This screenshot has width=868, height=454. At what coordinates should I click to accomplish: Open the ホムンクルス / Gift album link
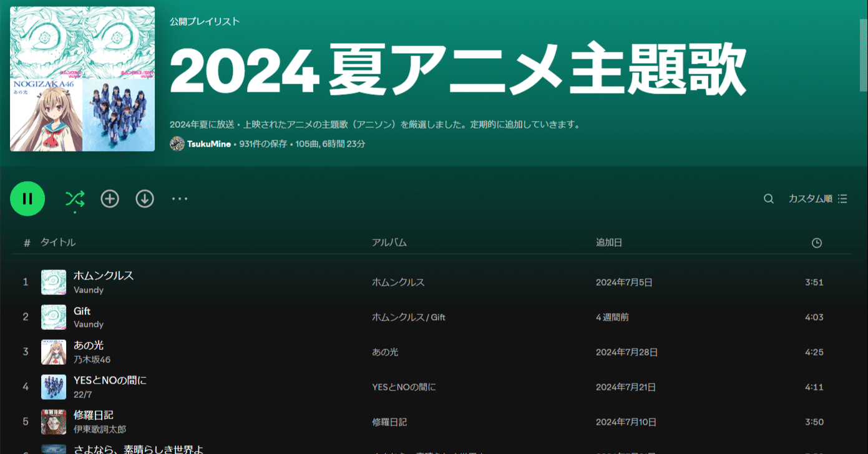pyautogui.click(x=409, y=317)
